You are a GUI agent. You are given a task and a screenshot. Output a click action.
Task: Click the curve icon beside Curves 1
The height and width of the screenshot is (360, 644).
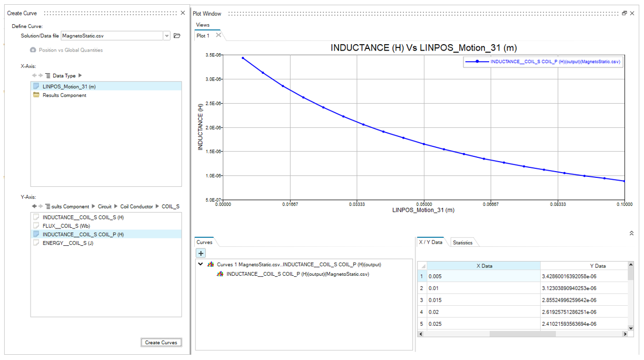pyautogui.click(x=211, y=265)
